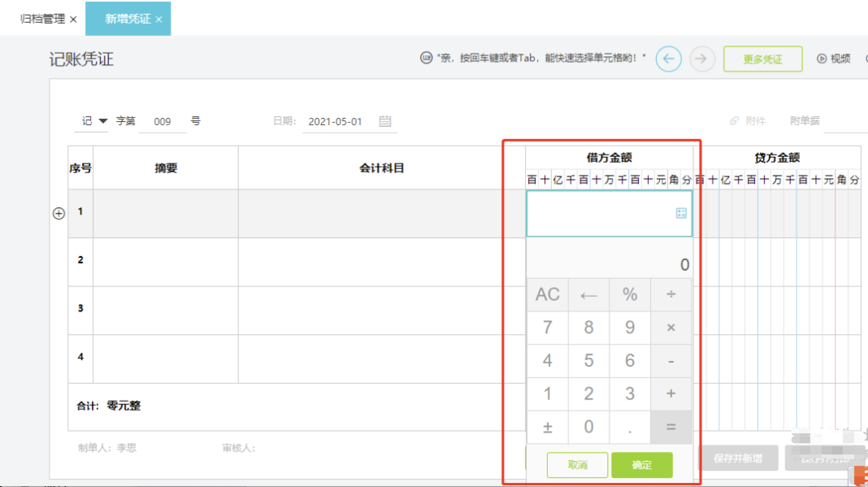The width and height of the screenshot is (868, 487).
Task: Tap the equals key on calculator
Action: click(671, 427)
